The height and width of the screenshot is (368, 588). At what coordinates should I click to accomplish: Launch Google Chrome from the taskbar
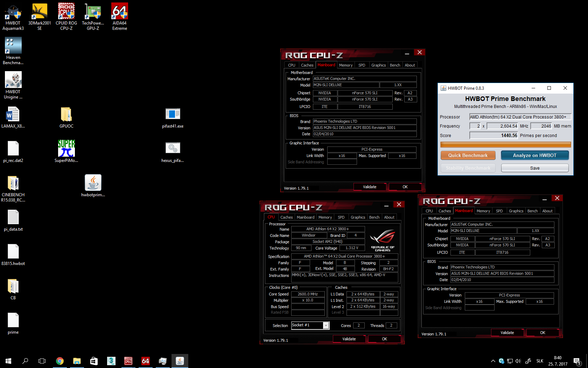click(x=60, y=361)
